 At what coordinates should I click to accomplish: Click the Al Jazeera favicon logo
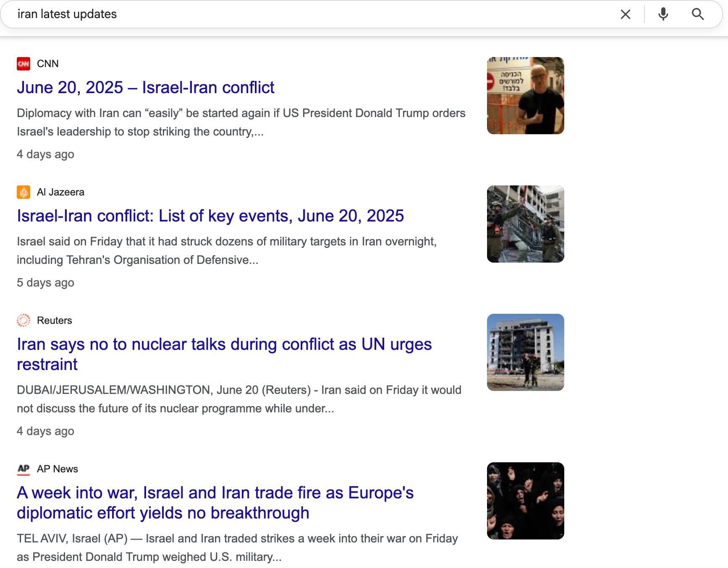(24, 192)
